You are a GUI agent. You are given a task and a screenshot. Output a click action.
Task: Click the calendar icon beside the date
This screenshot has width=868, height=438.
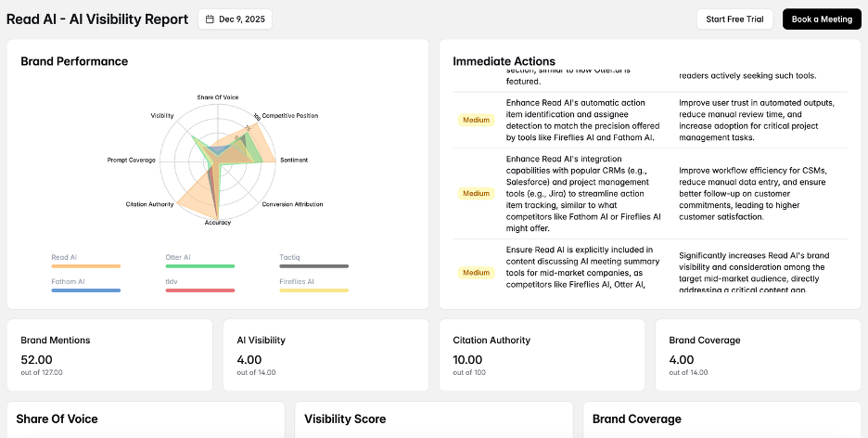pos(210,19)
